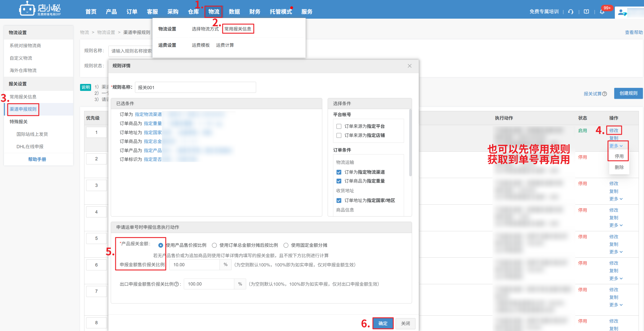644x331 pixels.
Task: Click the help icon beside 报关试算
Action: pyautogui.click(x=605, y=94)
